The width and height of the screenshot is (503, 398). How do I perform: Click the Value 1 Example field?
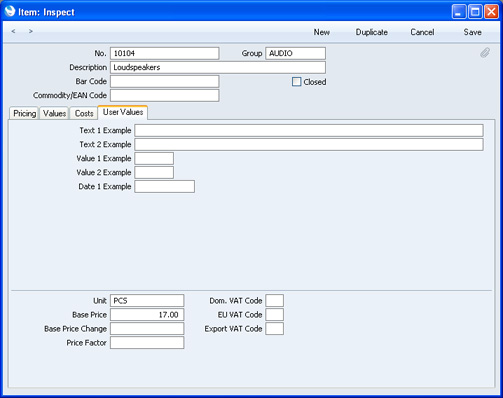tap(154, 158)
